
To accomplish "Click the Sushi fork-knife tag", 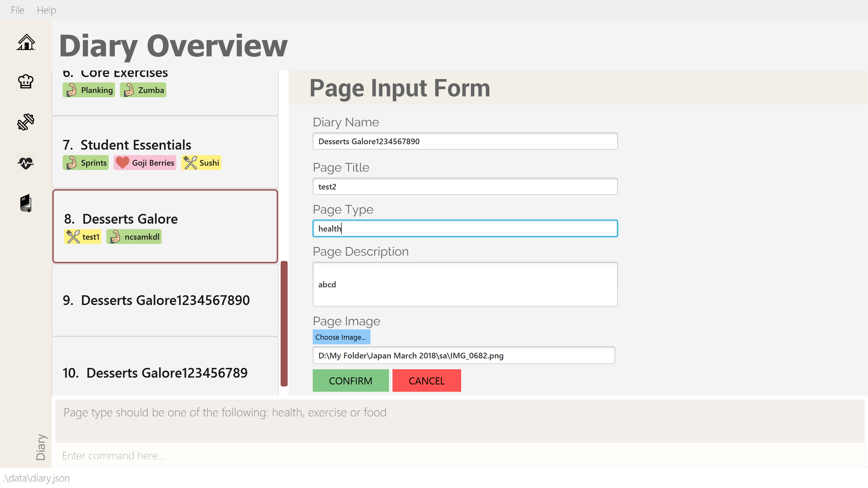I will tap(201, 163).
